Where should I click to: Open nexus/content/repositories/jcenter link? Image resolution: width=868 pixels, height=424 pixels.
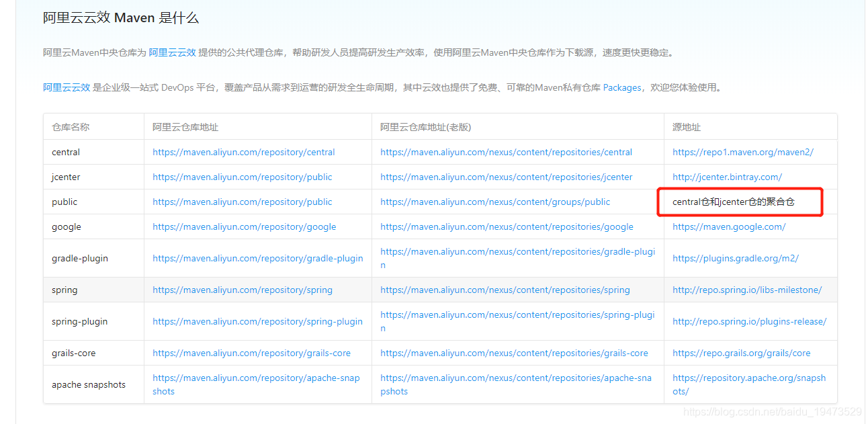tap(507, 177)
